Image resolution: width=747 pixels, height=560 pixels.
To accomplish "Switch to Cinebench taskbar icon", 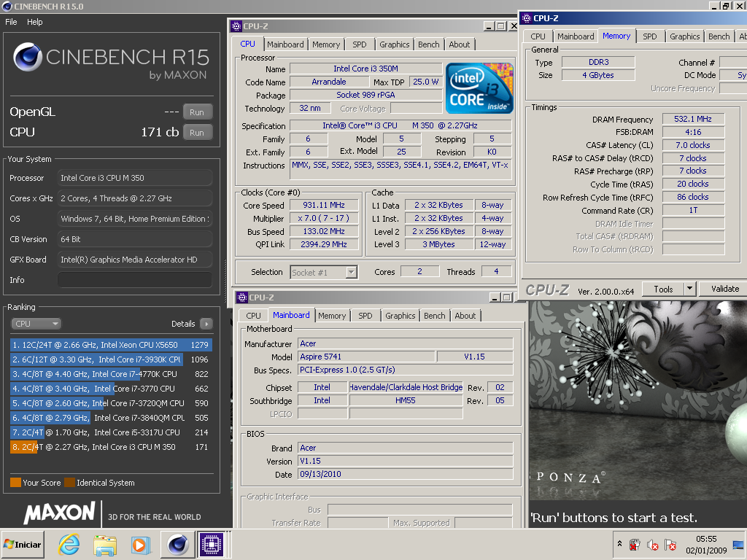I will 178,544.
